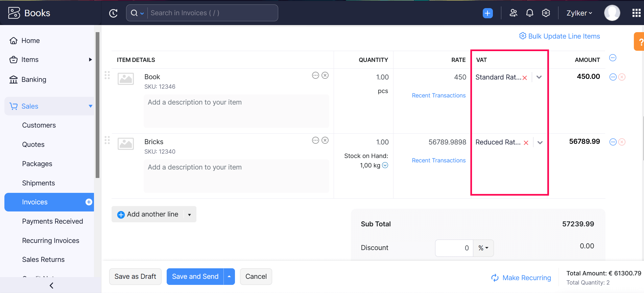Image resolution: width=644 pixels, height=293 pixels.
Task: Expand the Standard Rate VAT dropdown
Action: coord(539,77)
